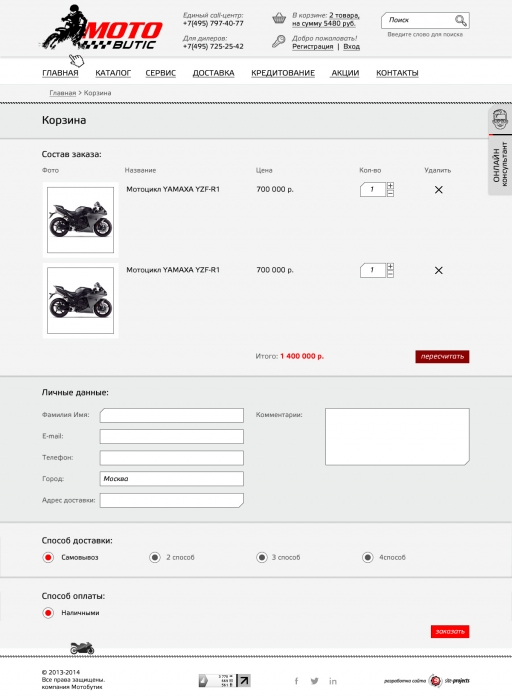
Task: Increase quantity of second motorcycle
Action: click(391, 267)
